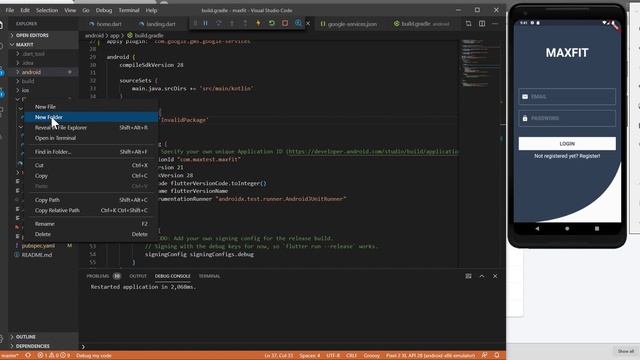Expand the Open Editors section
The height and width of the screenshot is (360, 640).
coord(43,36)
